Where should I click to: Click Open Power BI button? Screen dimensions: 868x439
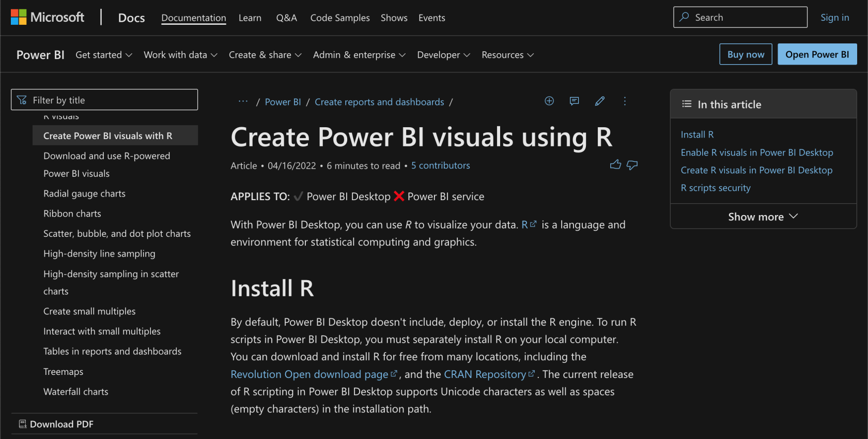coord(817,54)
